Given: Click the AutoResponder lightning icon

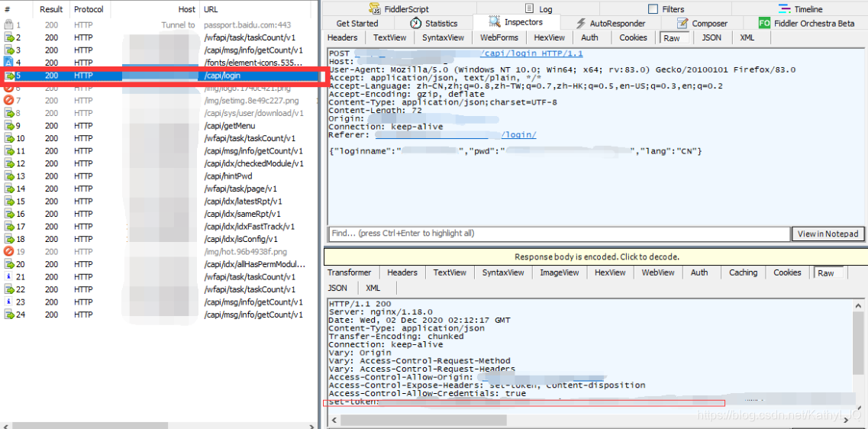Looking at the screenshot, I should (581, 23).
